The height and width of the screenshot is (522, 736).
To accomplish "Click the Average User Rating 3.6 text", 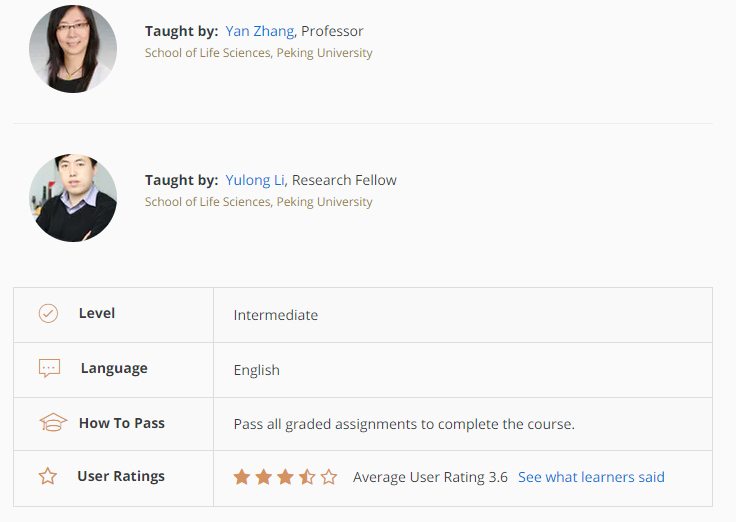I will pyautogui.click(x=430, y=477).
